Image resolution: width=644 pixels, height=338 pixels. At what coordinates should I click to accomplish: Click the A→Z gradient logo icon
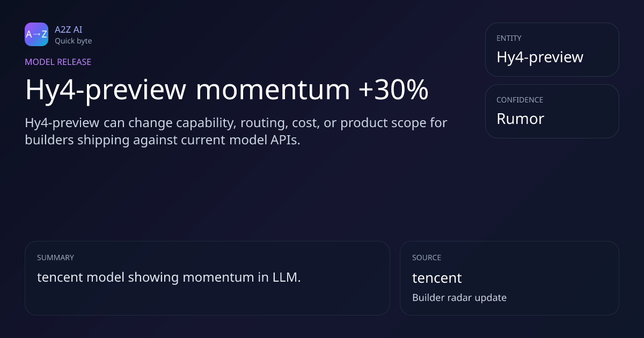[36, 34]
